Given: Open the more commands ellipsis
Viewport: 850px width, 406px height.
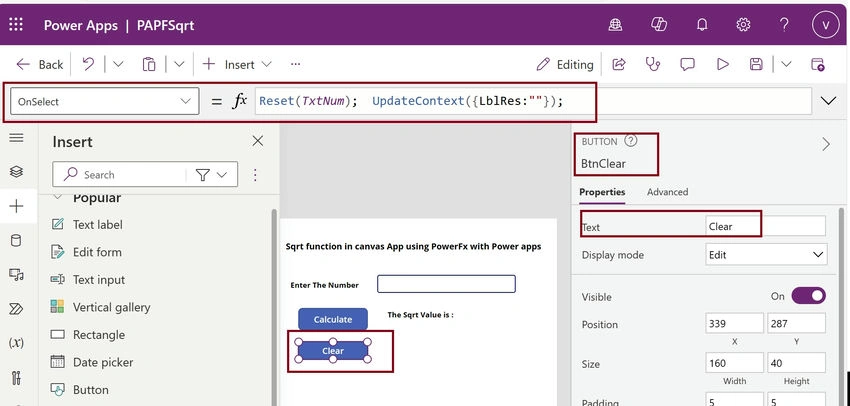Looking at the screenshot, I should 295,65.
